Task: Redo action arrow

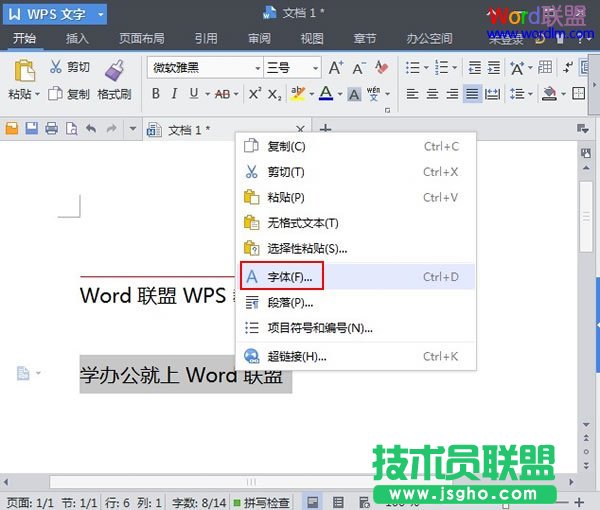Action: coord(111,129)
